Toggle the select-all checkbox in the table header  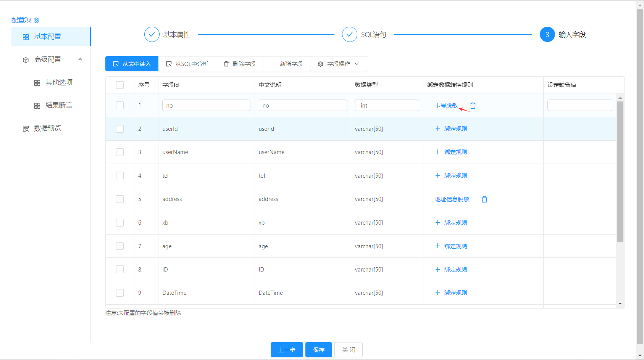pos(120,85)
